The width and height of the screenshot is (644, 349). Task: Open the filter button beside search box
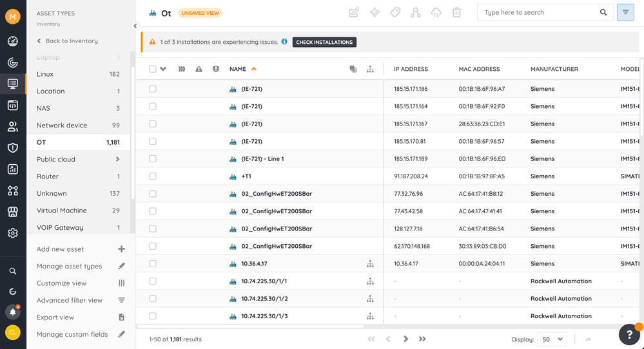(625, 12)
